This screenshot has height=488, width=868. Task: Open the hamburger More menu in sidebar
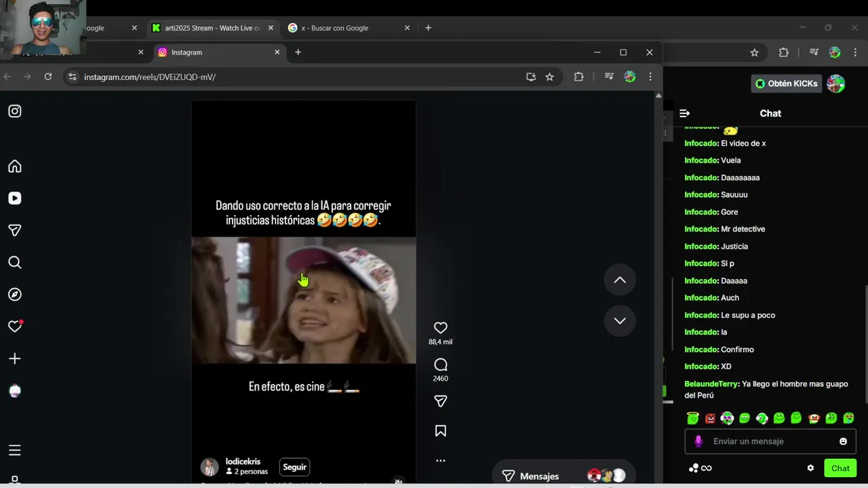[15, 451]
